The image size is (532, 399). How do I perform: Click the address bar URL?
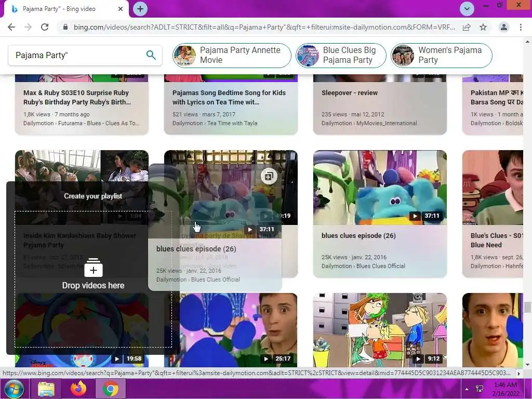point(264,27)
